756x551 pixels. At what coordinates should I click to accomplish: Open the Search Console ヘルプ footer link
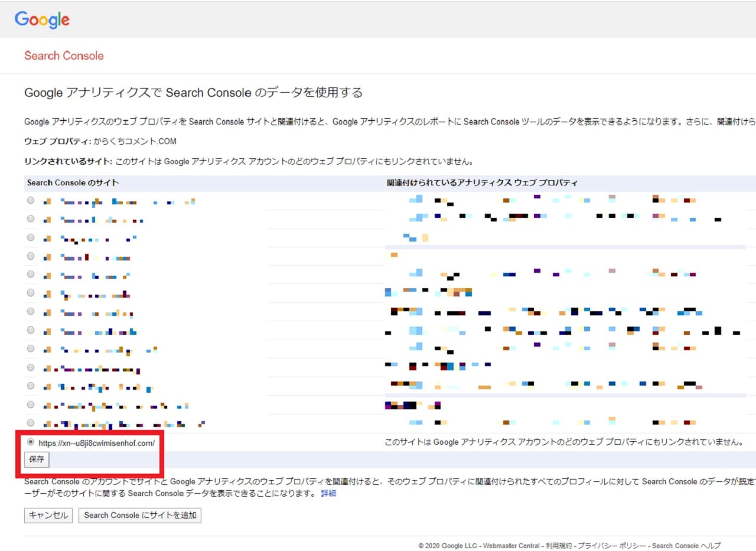point(686,546)
